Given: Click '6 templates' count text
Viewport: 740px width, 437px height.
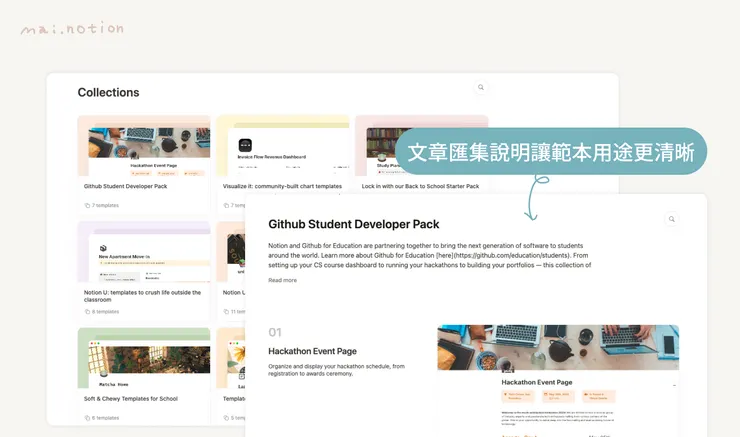Looking at the screenshot, I should tap(105, 418).
